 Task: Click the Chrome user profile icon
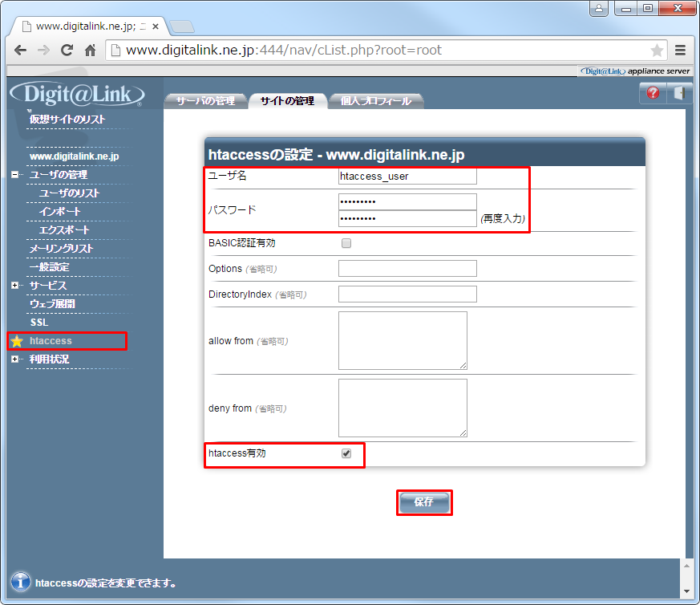point(599,8)
